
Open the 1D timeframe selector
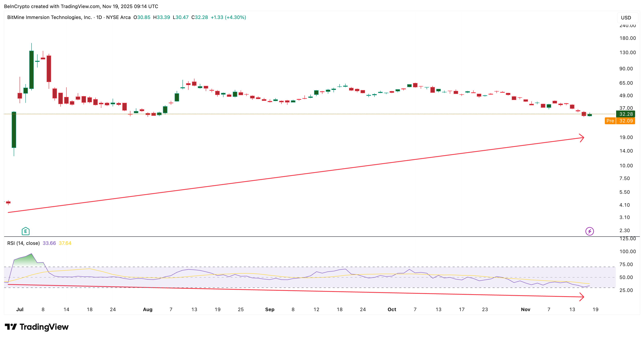[x=100, y=17]
